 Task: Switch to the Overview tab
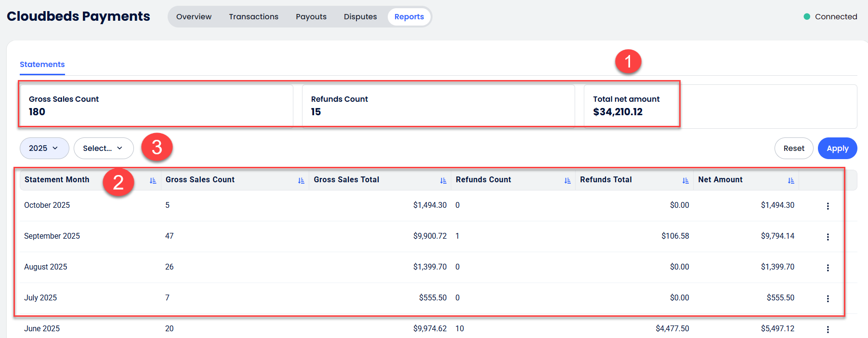point(194,17)
